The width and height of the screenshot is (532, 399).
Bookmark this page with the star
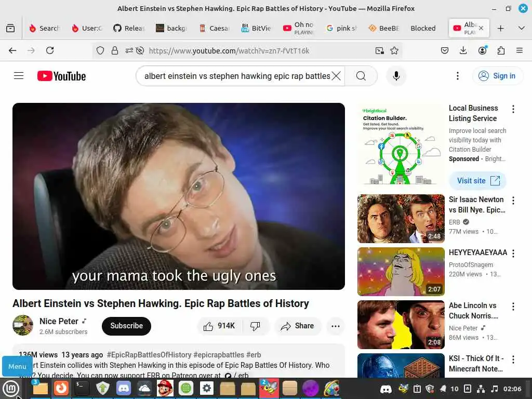click(394, 50)
